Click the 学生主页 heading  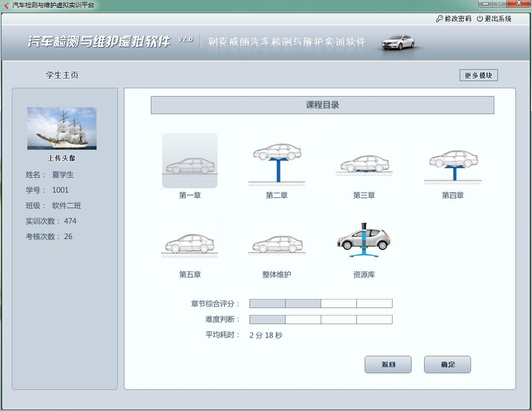click(x=62, y=75)
